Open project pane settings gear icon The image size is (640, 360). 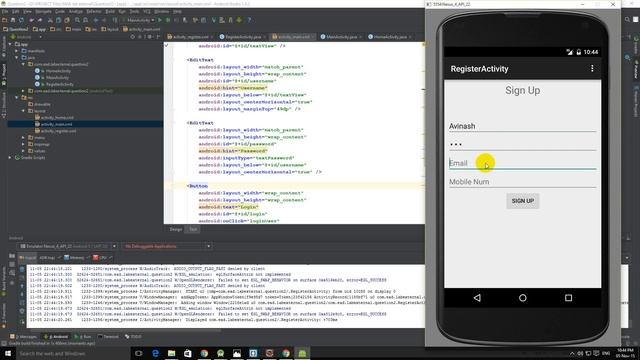(x=149, y=37)
